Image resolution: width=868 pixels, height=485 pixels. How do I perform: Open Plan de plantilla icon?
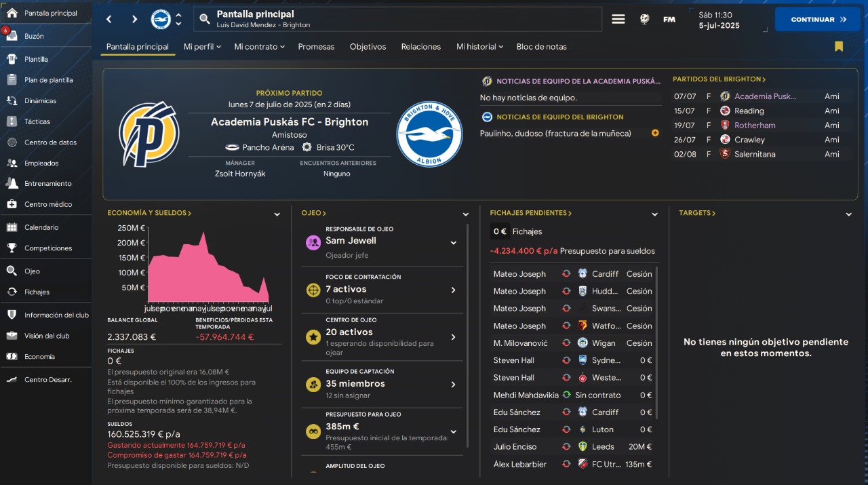point(12,80)
